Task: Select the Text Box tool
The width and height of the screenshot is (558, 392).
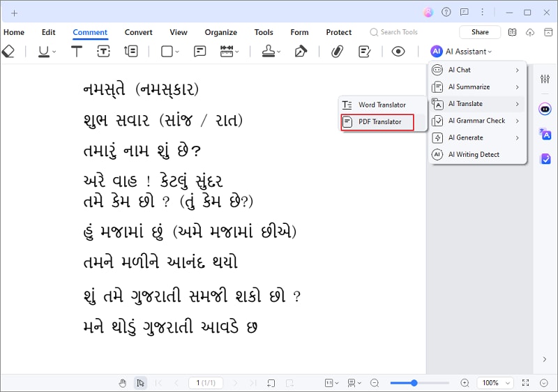Action: point(103,52)
